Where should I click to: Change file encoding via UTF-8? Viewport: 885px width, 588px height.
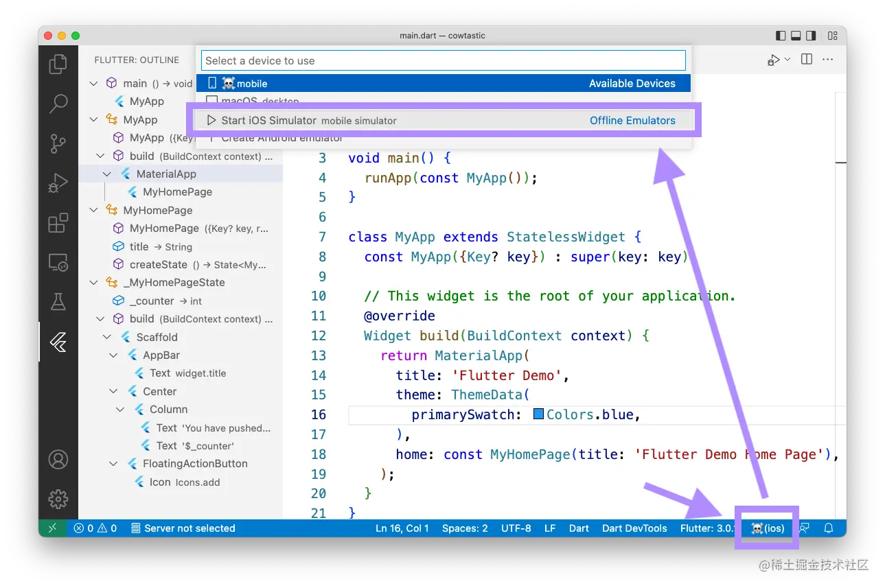tap(516, 528)
